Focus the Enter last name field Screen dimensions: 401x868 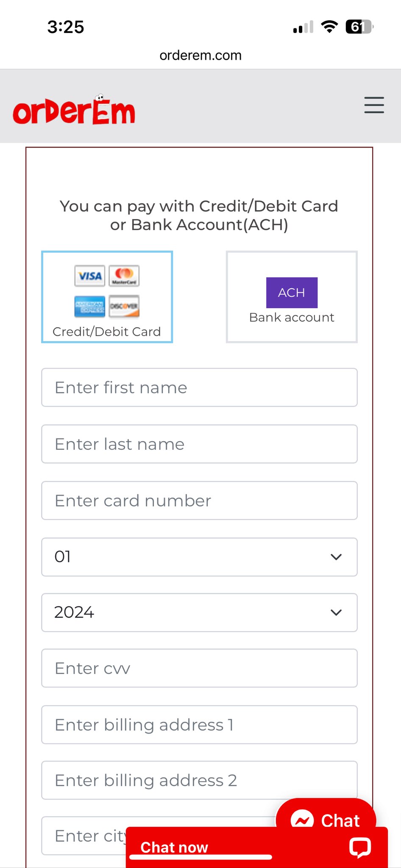point(199,444)
